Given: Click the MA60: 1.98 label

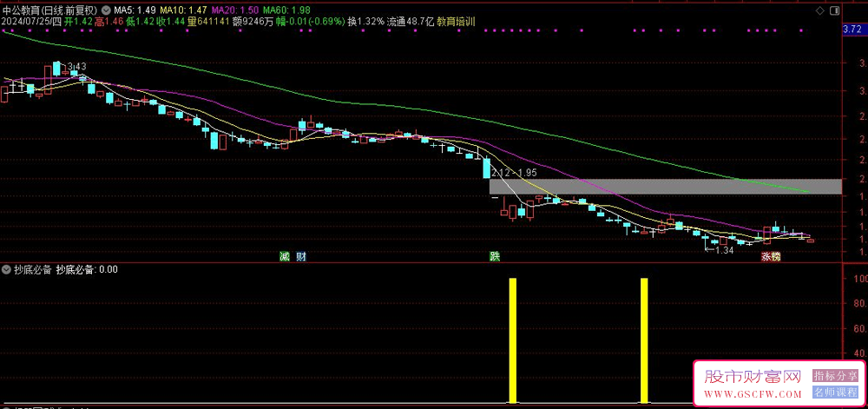Looking at the screenshot, I should point(286,10).
